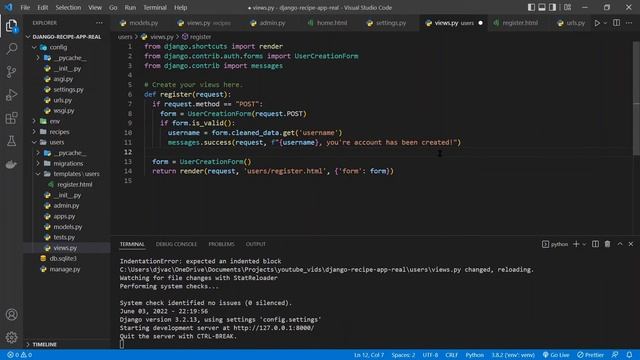
Task: Close unsaved views.py users tab dot
Action: (480, 23)
